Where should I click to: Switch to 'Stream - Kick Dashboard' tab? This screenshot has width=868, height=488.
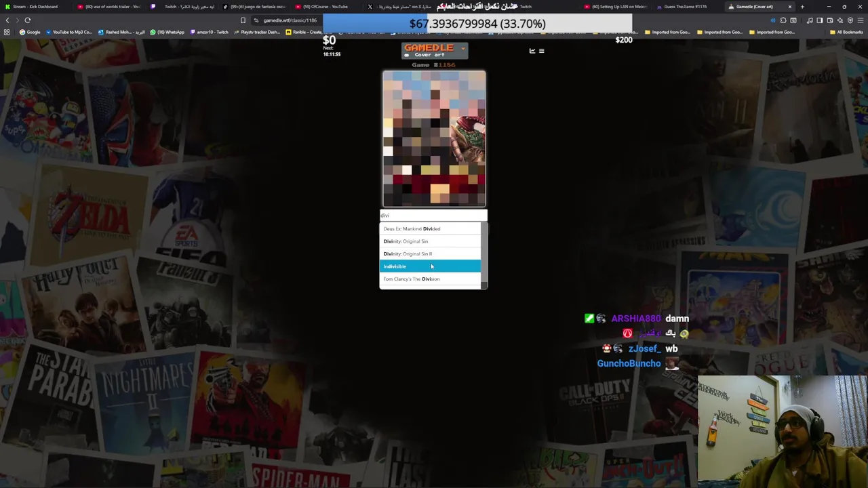tap(34, 7)
